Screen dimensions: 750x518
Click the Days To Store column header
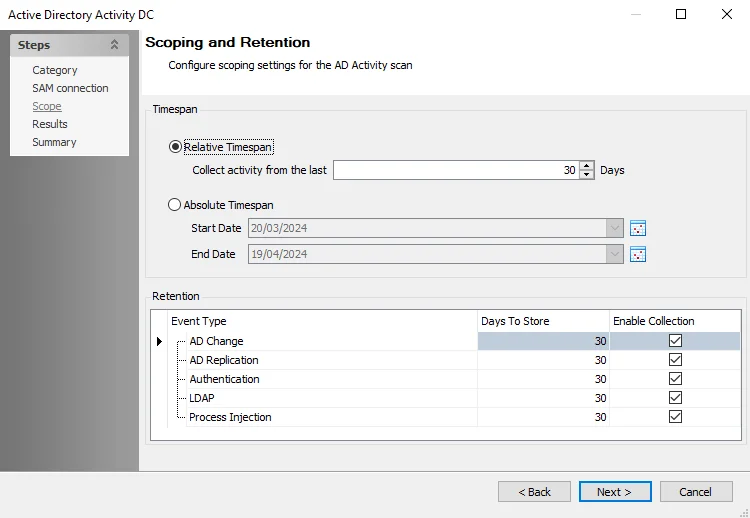pyautogui.click(x=543, y=321)
